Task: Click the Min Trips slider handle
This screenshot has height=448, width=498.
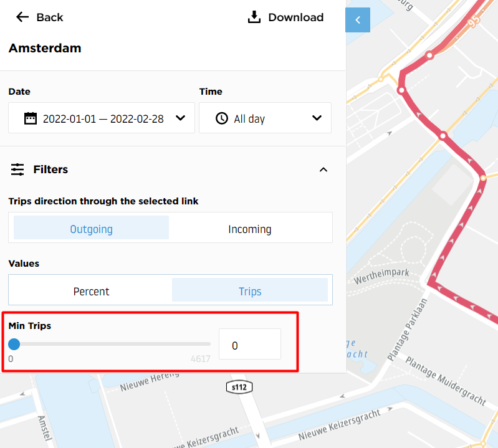Action: click(14, 344)
